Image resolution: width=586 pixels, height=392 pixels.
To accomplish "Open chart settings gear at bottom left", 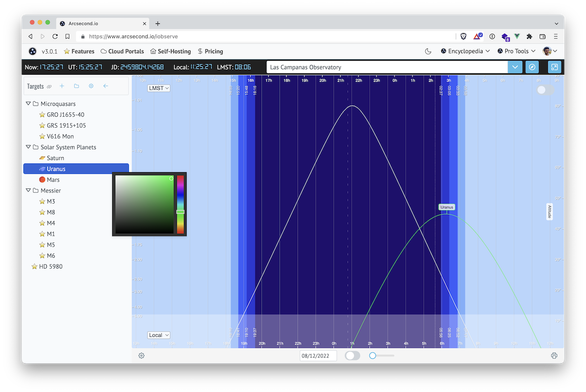I will tap(142, 355).
